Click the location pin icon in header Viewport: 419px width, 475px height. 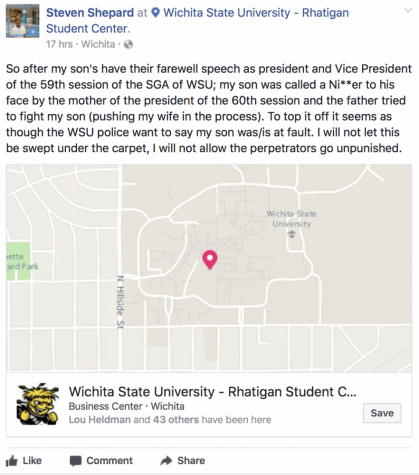(155, 13)
